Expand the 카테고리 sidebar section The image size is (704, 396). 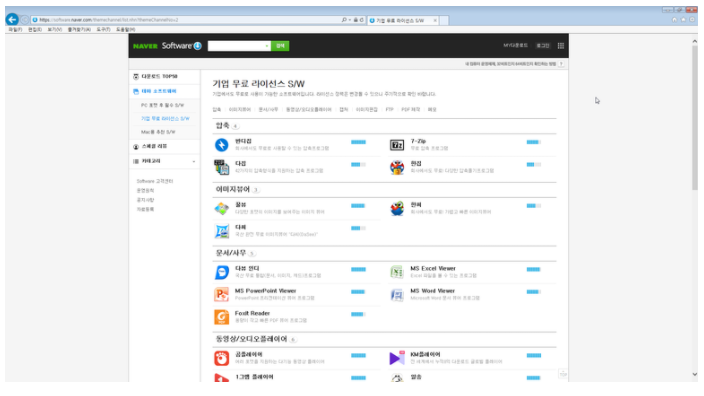pos(165,161)
